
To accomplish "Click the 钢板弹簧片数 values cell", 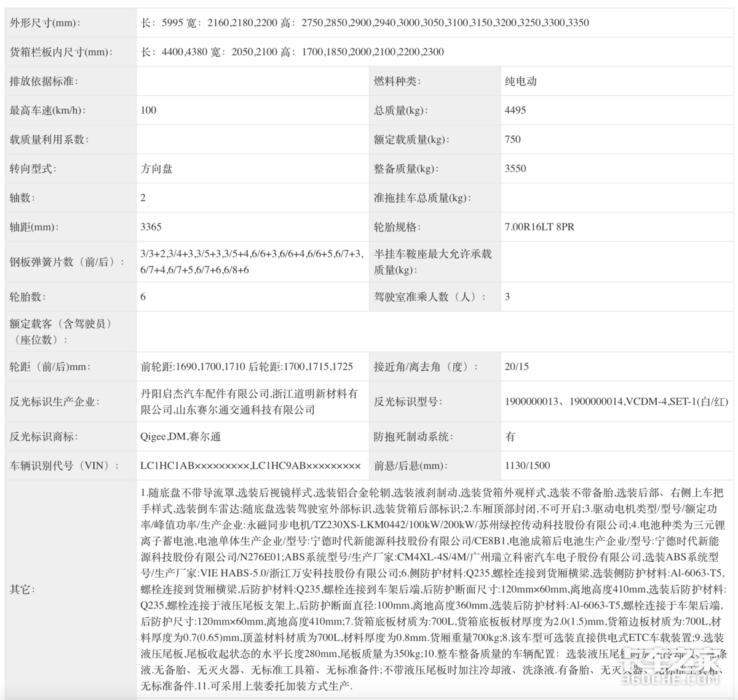I will click(252, 262).
